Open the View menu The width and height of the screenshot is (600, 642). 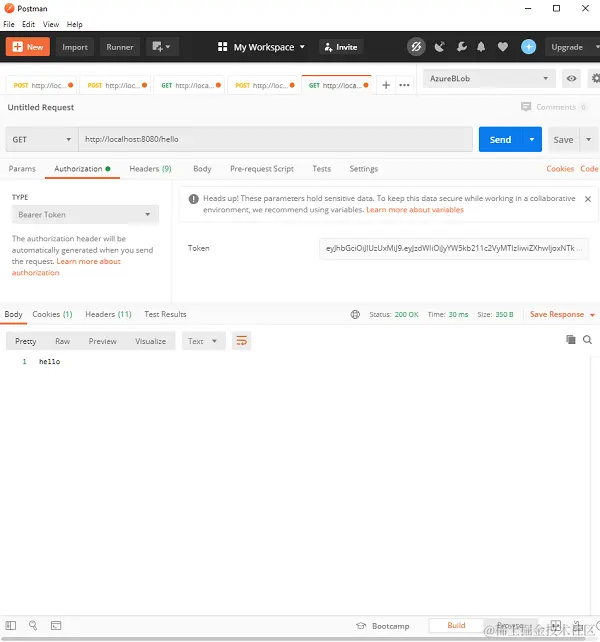point(51,24)
